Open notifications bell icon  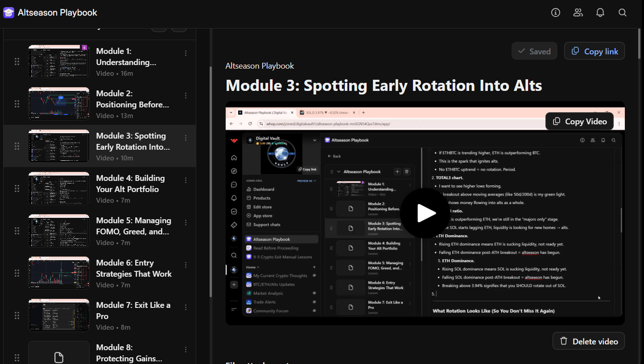(x=600, y=12)
